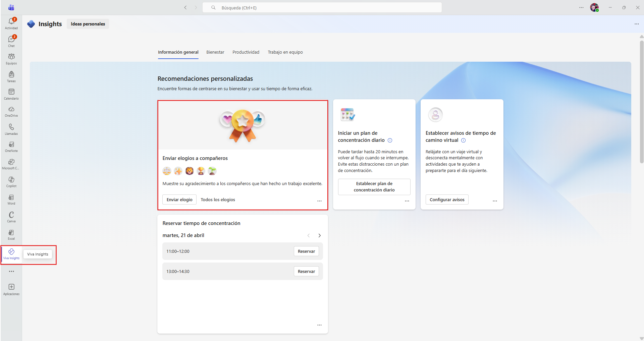Open more options on elogios card

click(319, 201)
